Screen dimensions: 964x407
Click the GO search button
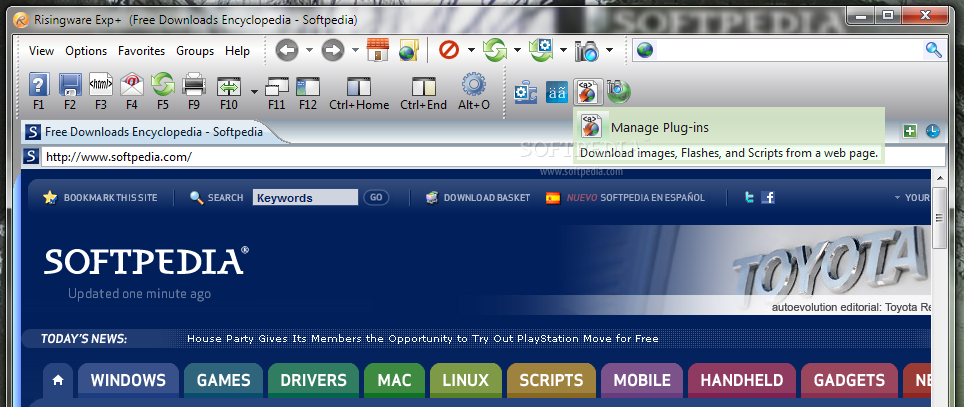[376, 197]
